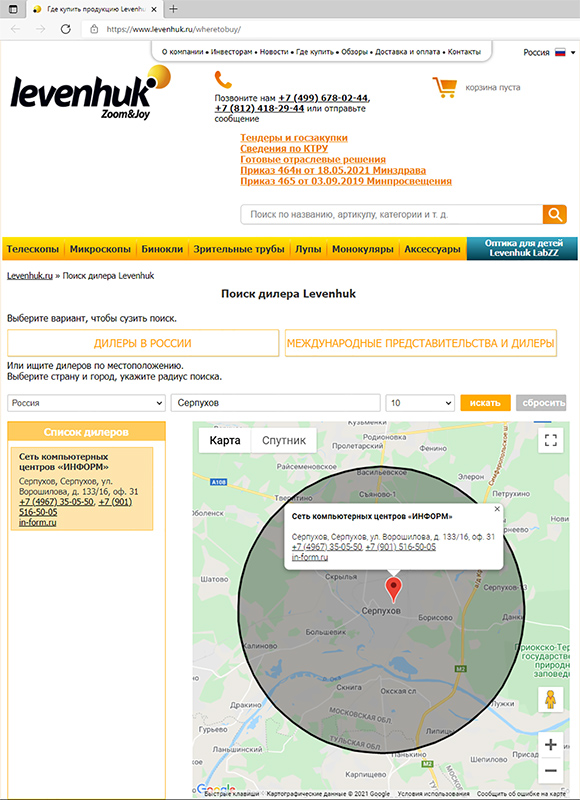Click the orange phone handset icon
580x800 pixels.
click(x=223, y=80)
